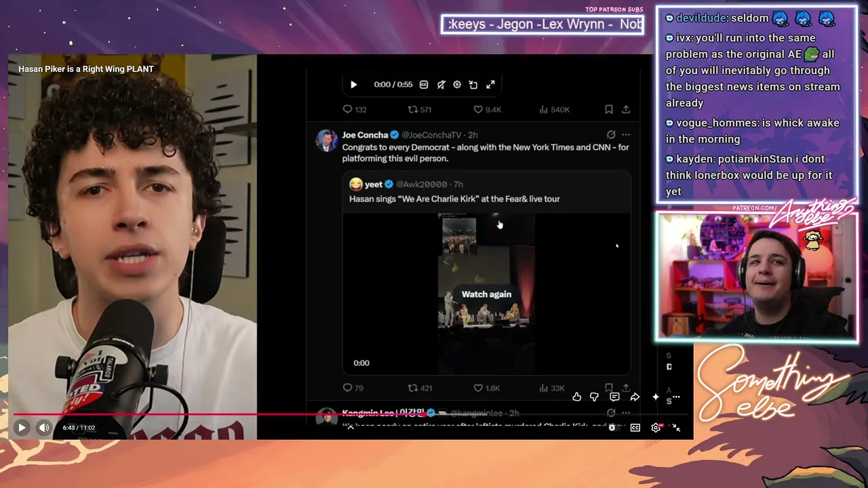Click picture-in-picture icon on tweet video
This screenshot has width=868, height=488.
click(x=473, y=85)
